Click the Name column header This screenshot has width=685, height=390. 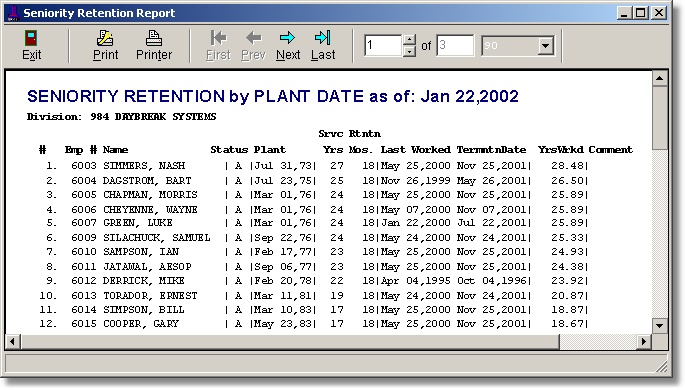pyautogui.click(x=115, y=150)
